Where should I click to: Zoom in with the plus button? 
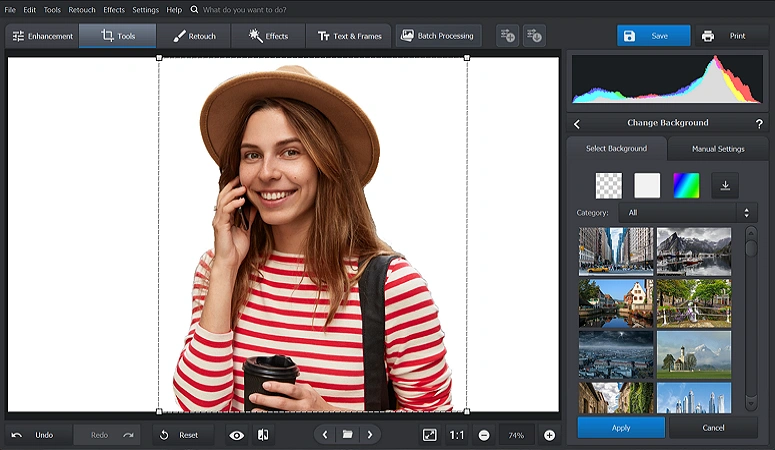549,435
